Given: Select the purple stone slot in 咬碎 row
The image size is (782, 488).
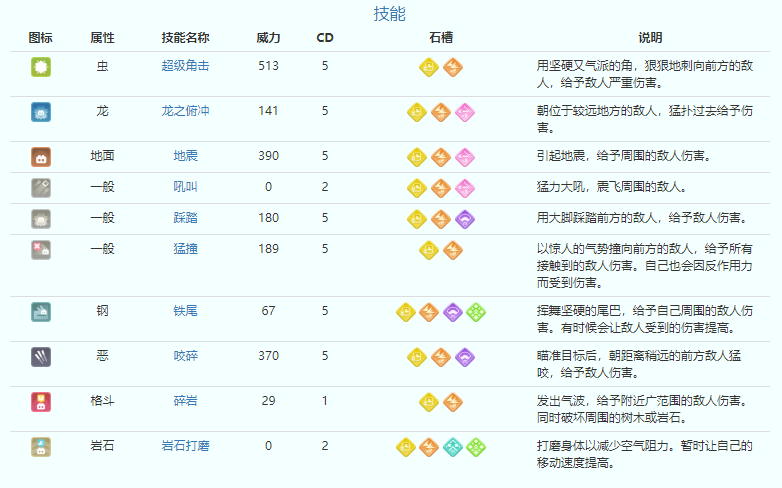Looking at the screenshot, I should pyautogui.click(x=465, y=357).
